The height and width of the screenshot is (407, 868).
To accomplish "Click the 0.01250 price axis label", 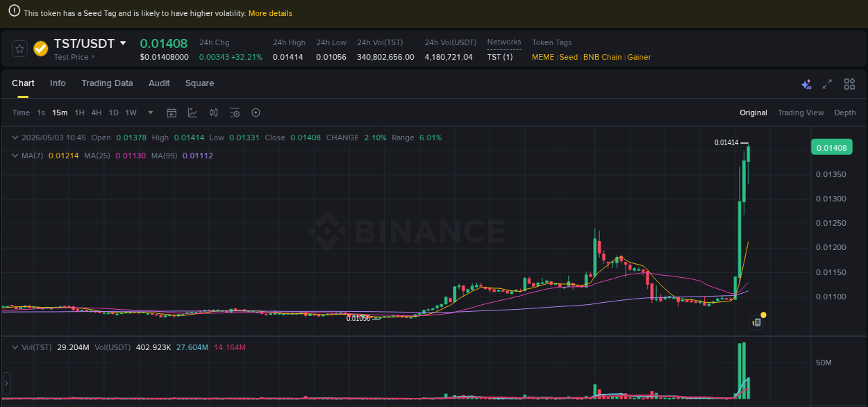I will pyautogui.click(x=831, y=223).
